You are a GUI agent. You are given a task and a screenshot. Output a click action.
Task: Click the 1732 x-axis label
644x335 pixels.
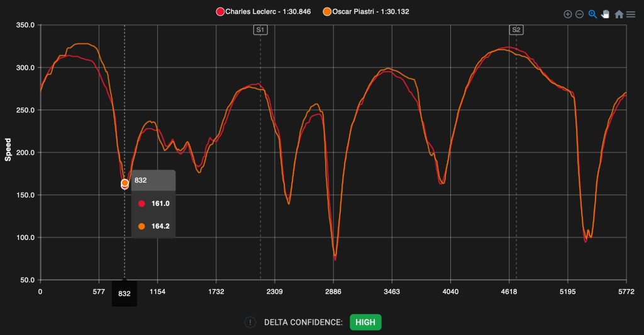[216, 292]
